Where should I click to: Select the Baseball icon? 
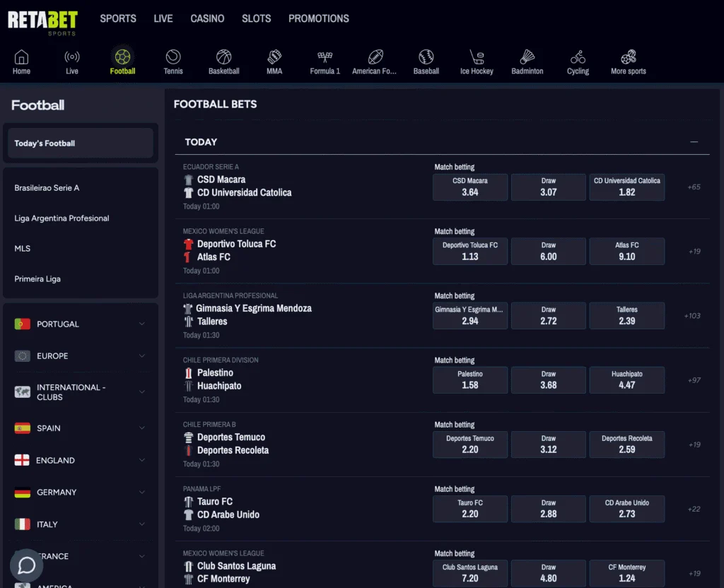426,57
